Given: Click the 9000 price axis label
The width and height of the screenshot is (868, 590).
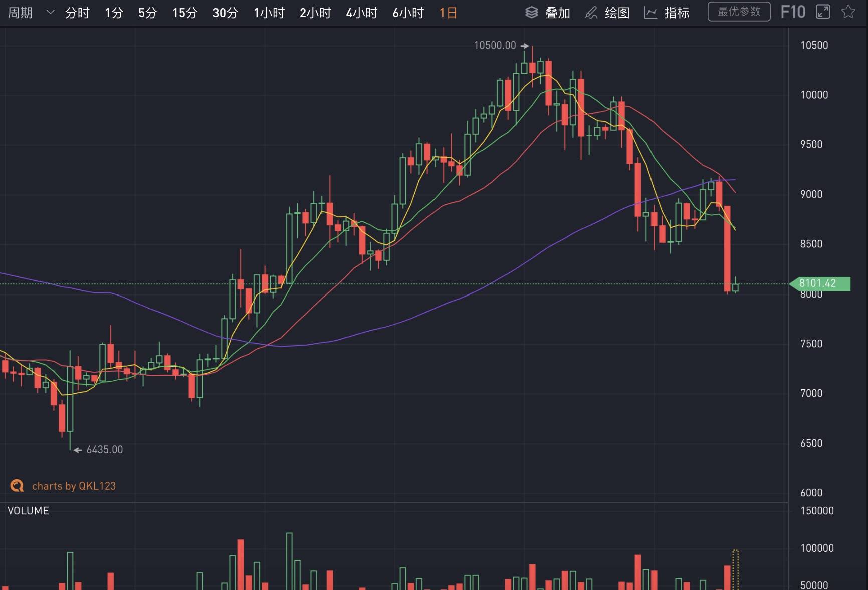Looking at the screenshot, I should point(811,194).
